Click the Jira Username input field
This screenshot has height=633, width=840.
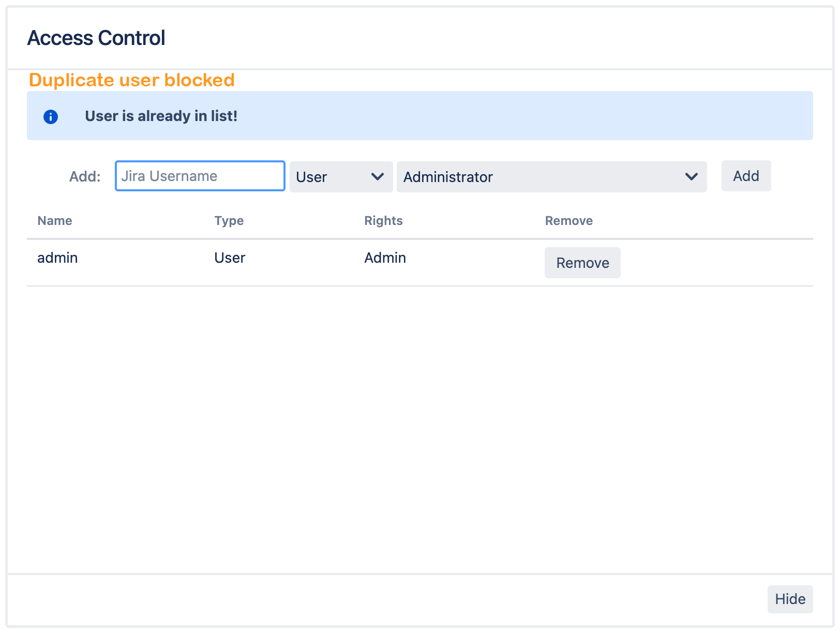click(200, 176)
